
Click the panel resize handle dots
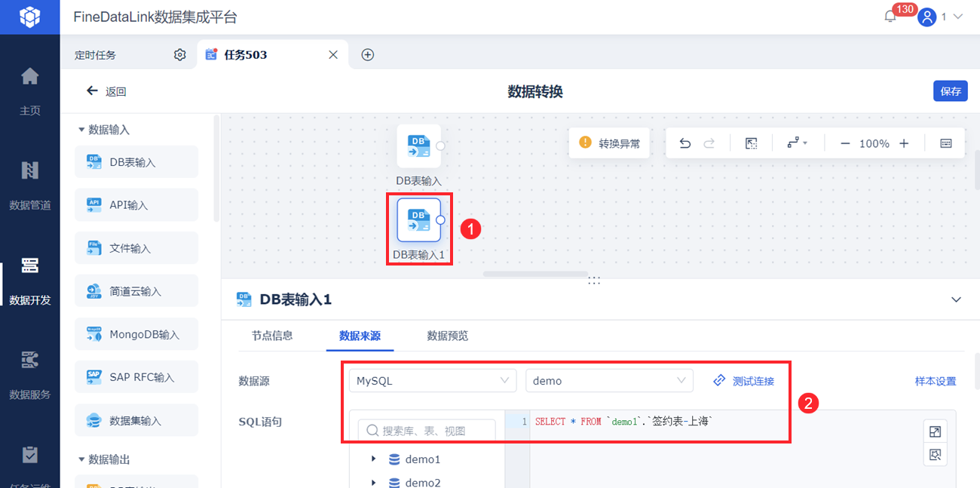594,280
